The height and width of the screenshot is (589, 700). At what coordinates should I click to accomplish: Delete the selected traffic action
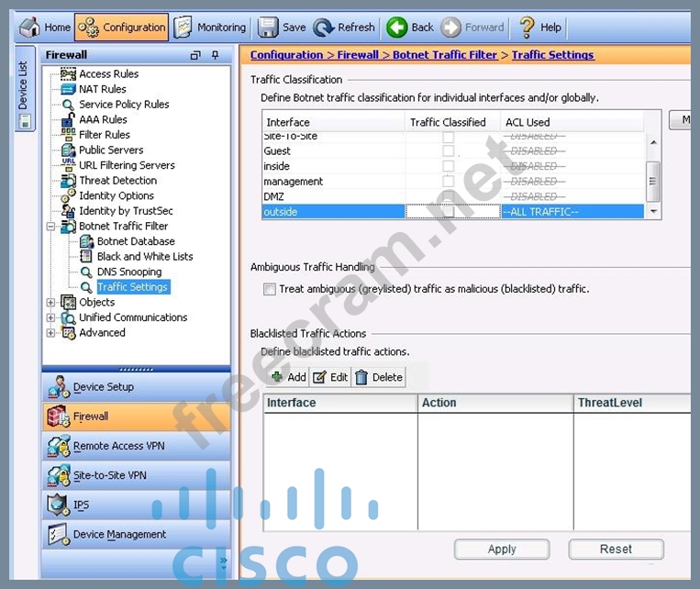378,377
